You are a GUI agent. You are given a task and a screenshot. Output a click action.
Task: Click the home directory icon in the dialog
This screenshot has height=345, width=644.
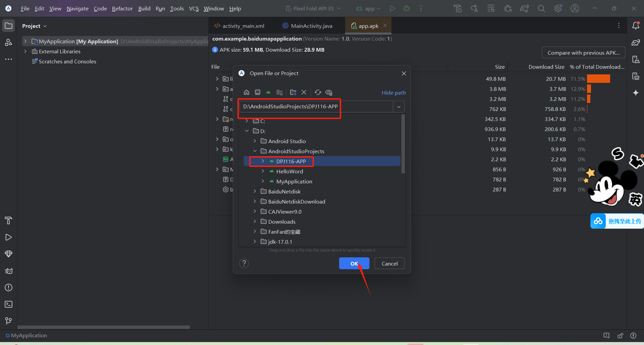(247, 93)
